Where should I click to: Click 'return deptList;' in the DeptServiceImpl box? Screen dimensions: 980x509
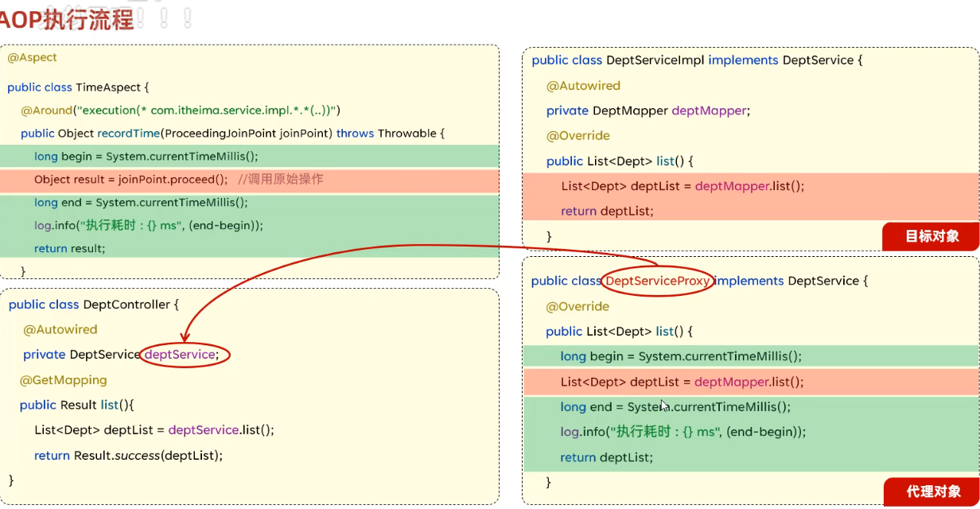(606, 211)
